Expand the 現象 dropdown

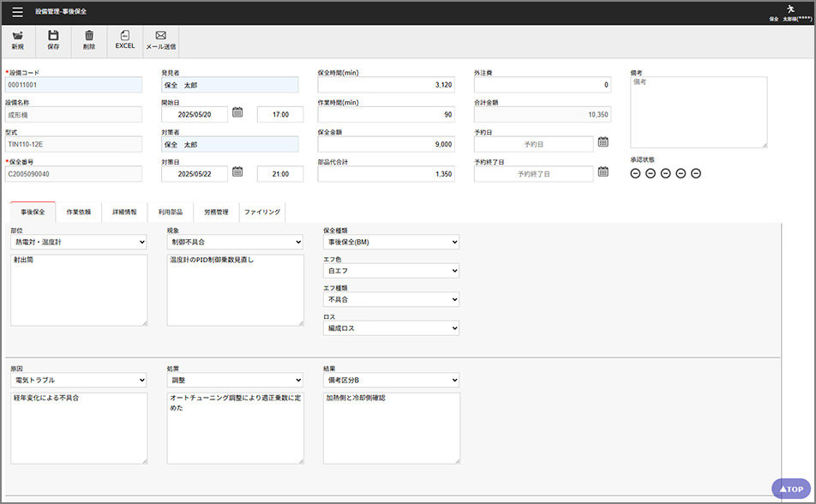tap(235, 242)
